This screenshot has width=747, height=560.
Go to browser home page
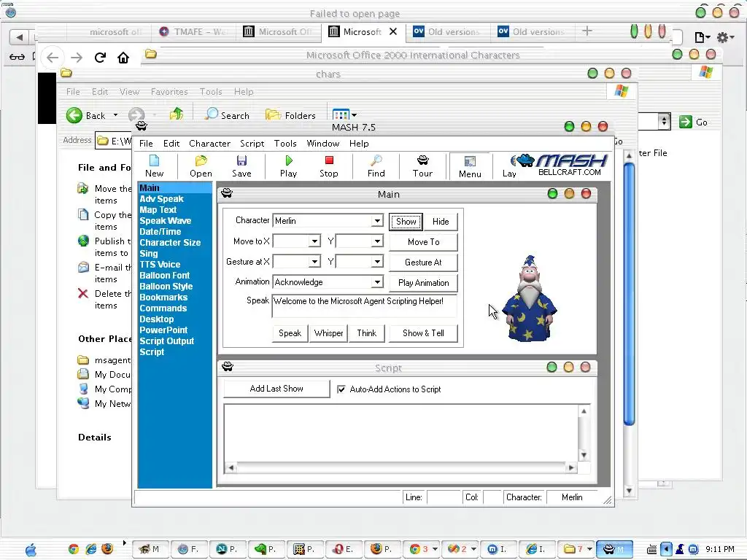coord(123,58)
